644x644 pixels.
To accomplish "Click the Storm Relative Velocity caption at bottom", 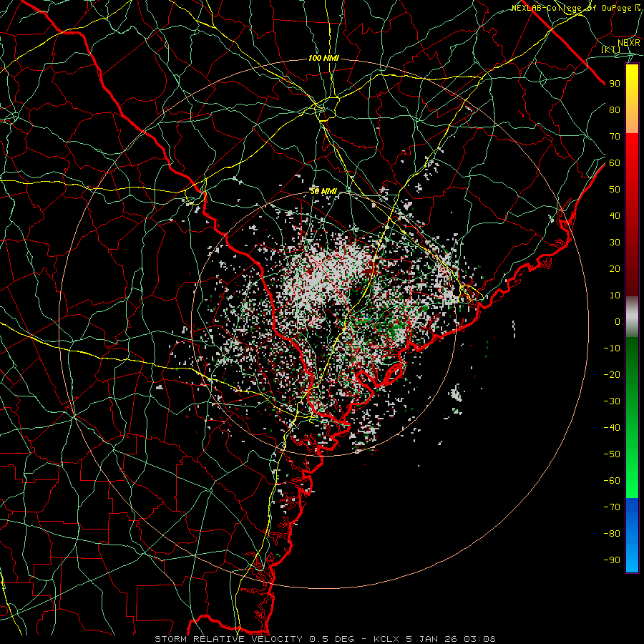I will [325, 639].
